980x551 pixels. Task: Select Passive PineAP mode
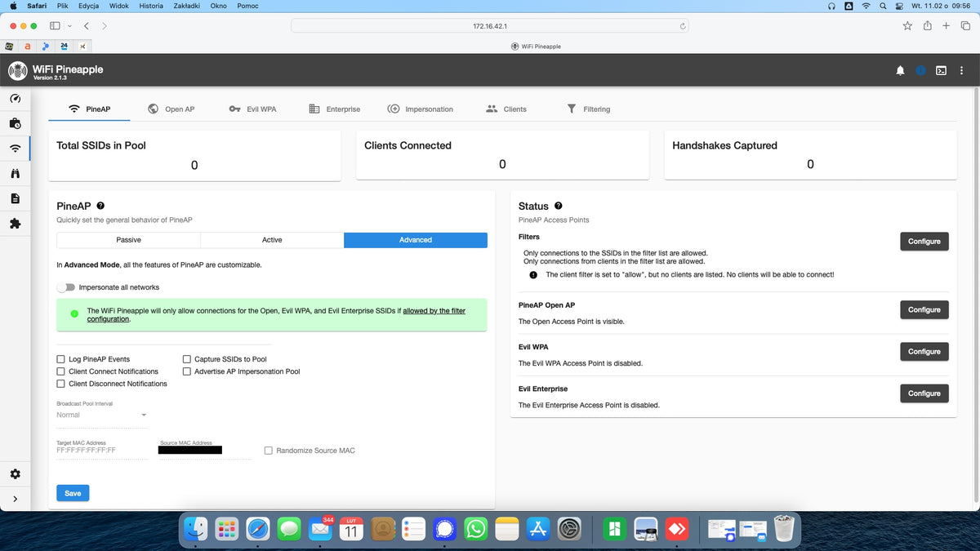pos(128,240)
